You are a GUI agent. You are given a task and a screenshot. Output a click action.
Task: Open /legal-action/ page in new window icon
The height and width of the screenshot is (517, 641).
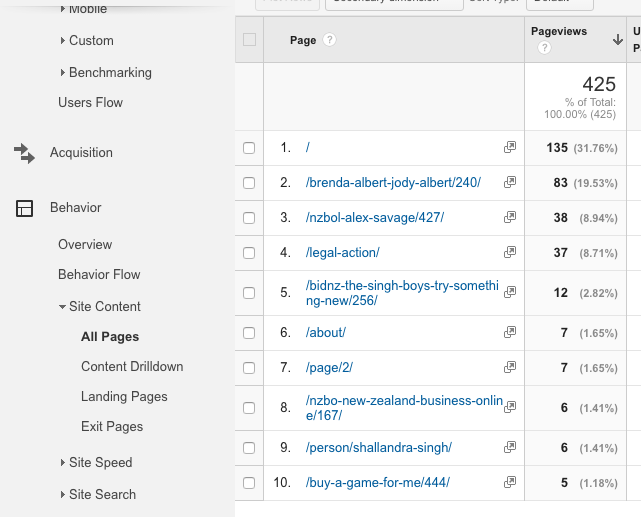(x=510, y=252)
